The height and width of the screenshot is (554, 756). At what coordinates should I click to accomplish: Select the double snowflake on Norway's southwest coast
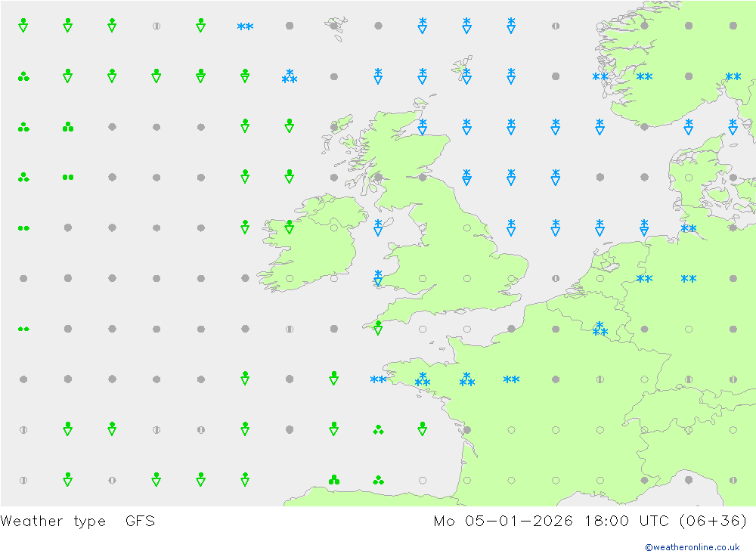[600, 76]
